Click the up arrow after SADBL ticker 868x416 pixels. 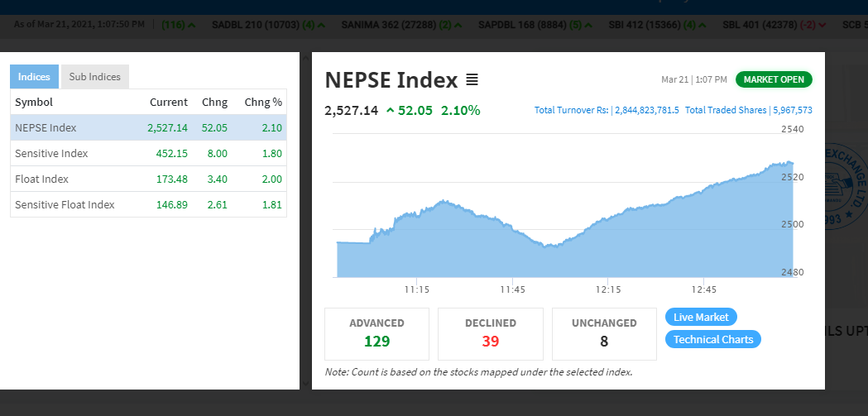coord(322,25)
